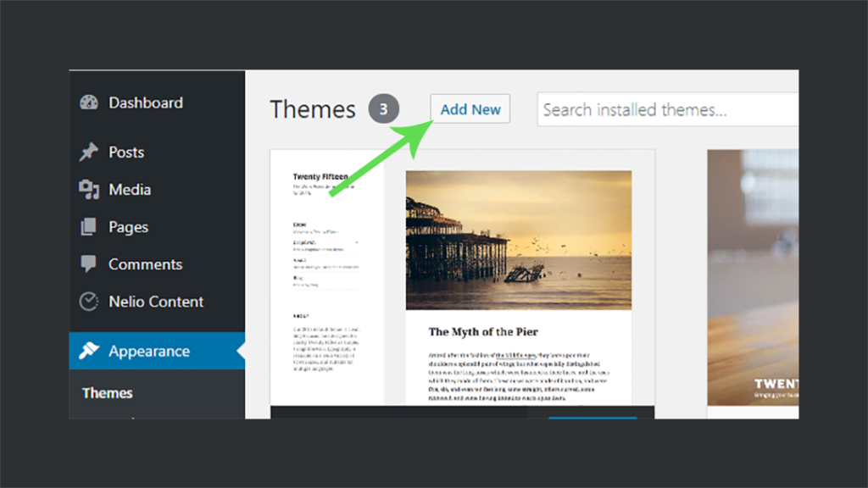Click the Add New themes button
Viewport: 868px width, 488px height.
click(x=470, y=108)
